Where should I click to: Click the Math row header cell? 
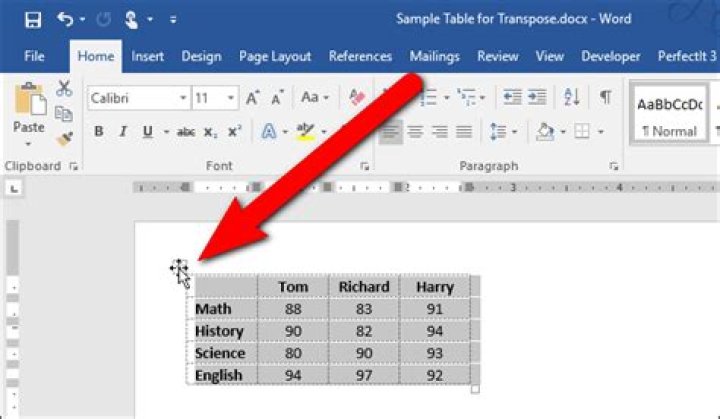pyautogui.click(x=221, y=309)
